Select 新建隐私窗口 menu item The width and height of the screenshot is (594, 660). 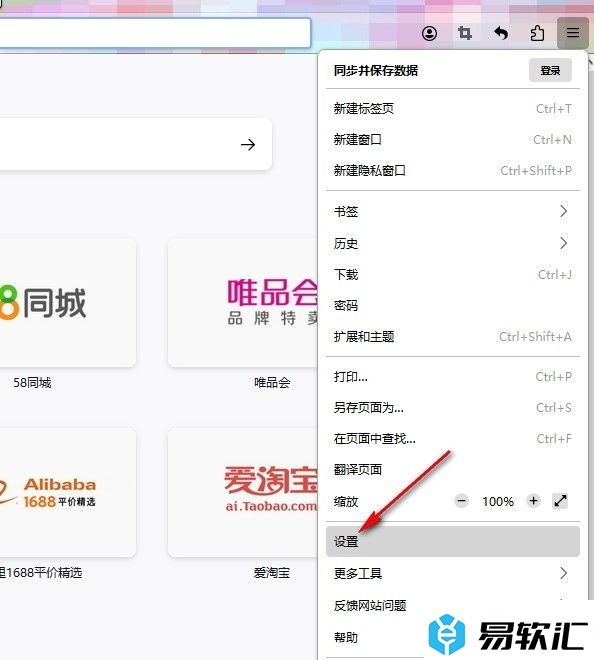[453, 170]
